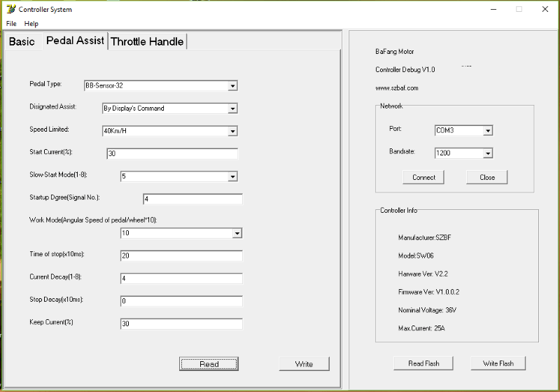Click the Current Decay input field
Viewport: 560px width, 392px height.
pyautogui.click(x=181, y=279)
